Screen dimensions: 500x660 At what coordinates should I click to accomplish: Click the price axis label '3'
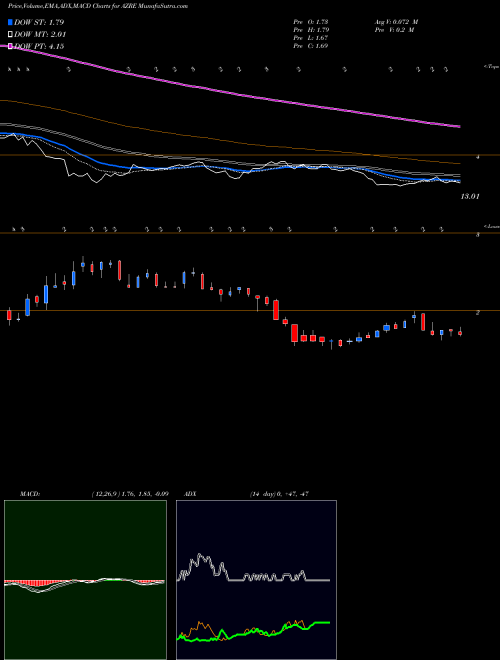coord(477,235)
